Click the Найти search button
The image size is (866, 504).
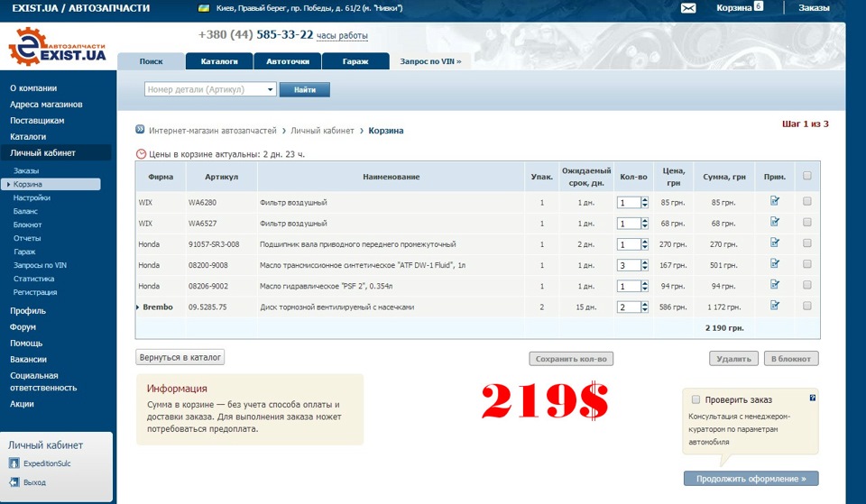coord(305,89)
